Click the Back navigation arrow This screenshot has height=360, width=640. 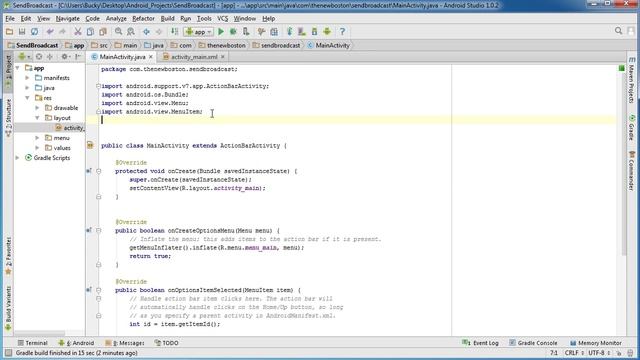click(146, 31)
